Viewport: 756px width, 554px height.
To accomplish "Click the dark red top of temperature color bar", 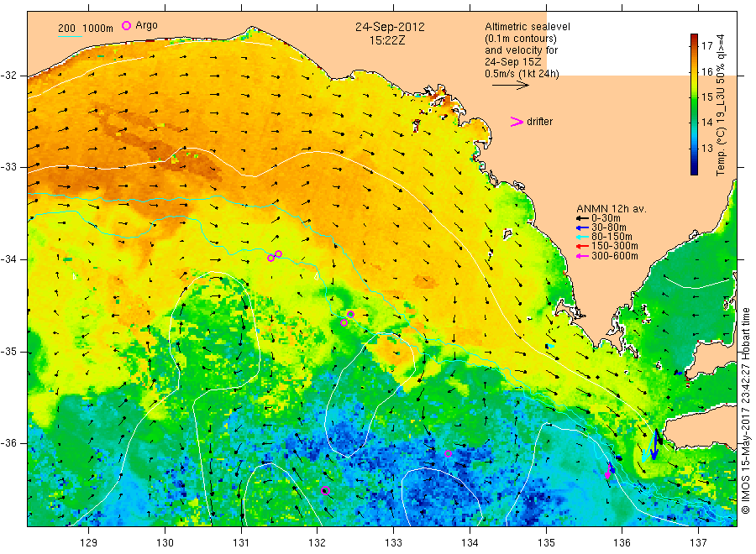I will click(x=694, y=38).
